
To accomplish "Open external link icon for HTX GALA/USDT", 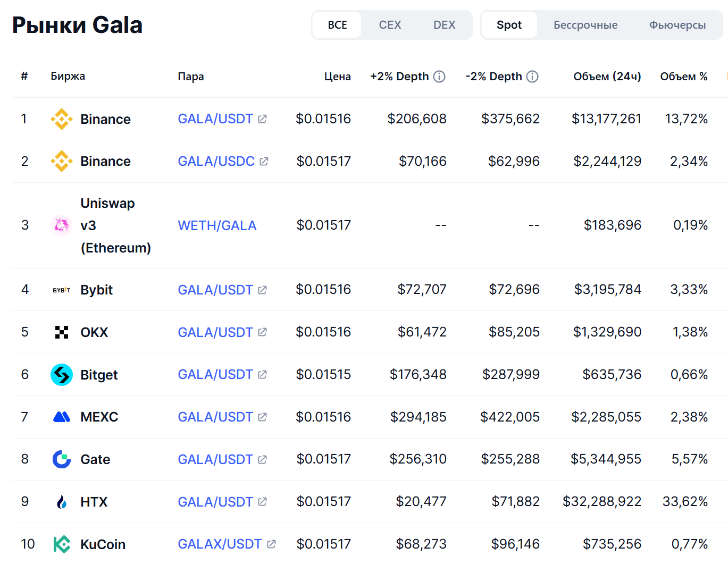I will click(x=262, y=502).
